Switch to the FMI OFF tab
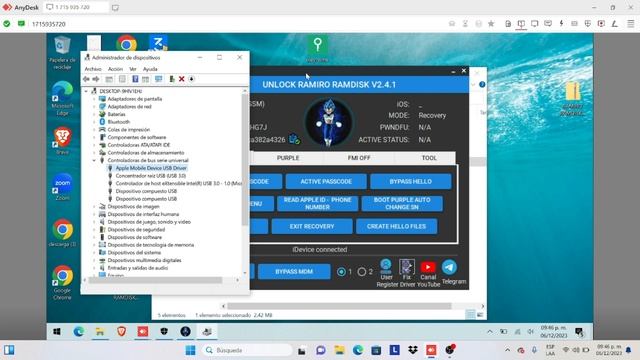Viewport: 640px width, 360px height. 359,158
